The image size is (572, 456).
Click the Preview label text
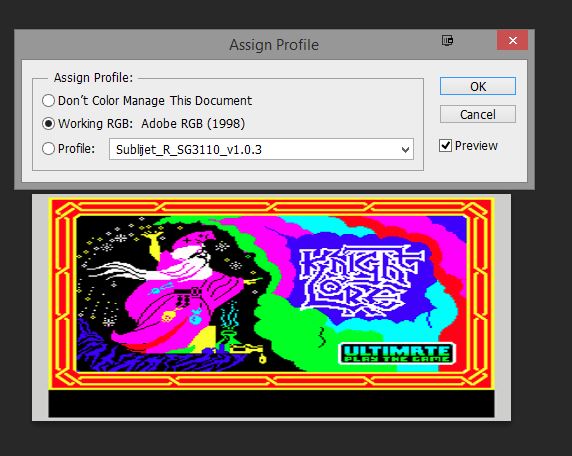click(476, 146)
